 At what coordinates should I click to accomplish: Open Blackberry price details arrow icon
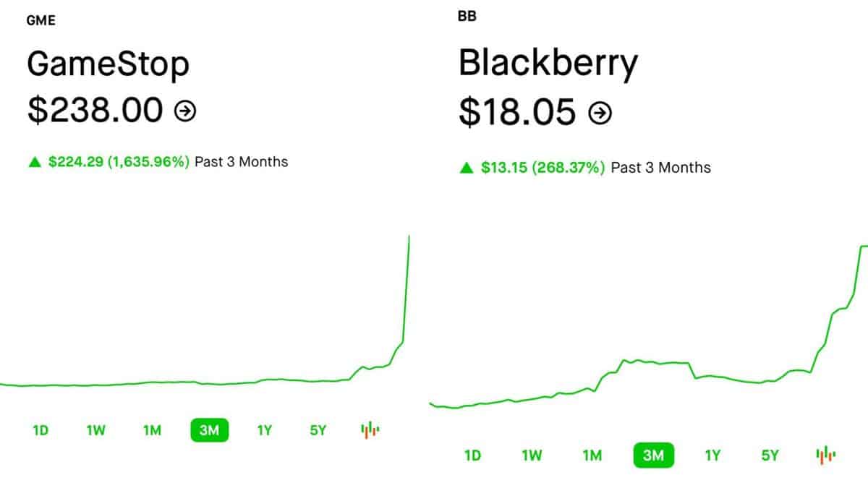pos(600,113)
